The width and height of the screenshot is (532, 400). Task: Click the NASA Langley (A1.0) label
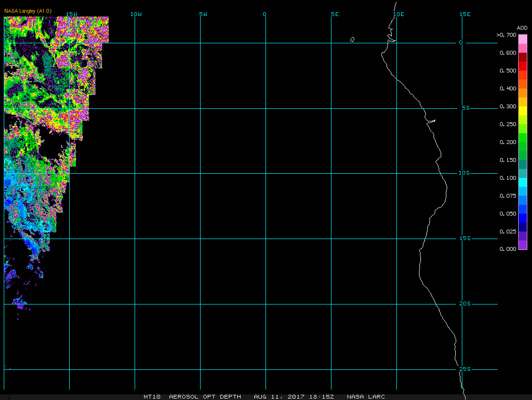pos(28,11)
